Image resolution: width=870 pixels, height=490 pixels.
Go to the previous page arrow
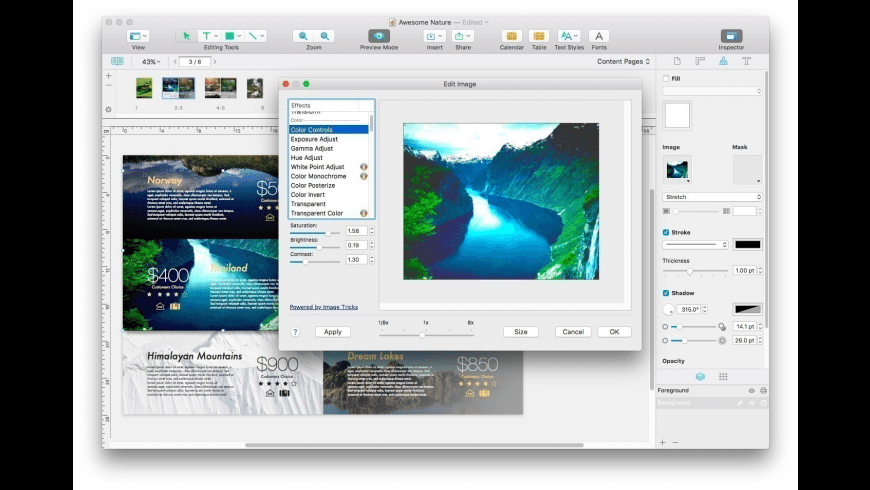175,62
